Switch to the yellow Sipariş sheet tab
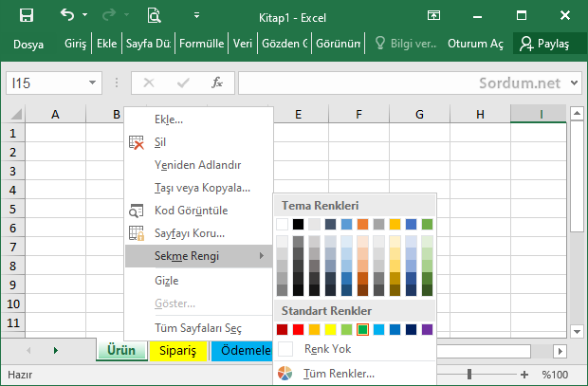 tap(177, 351)
